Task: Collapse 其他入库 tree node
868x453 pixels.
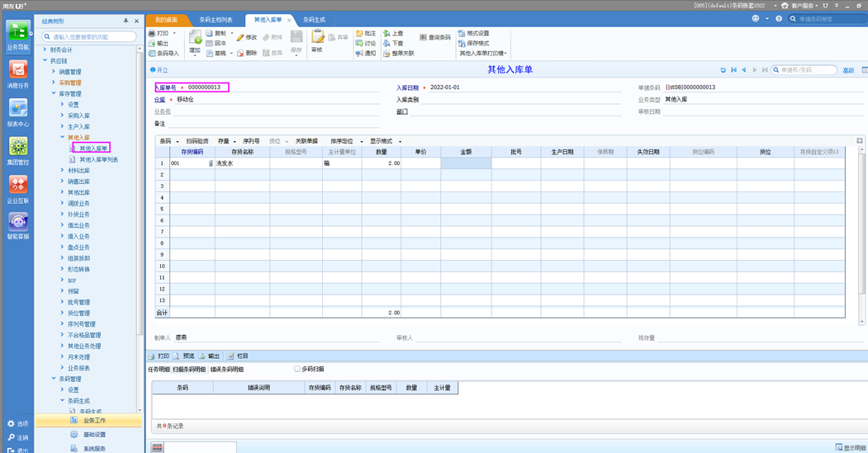Action: (x=62, y=137)
